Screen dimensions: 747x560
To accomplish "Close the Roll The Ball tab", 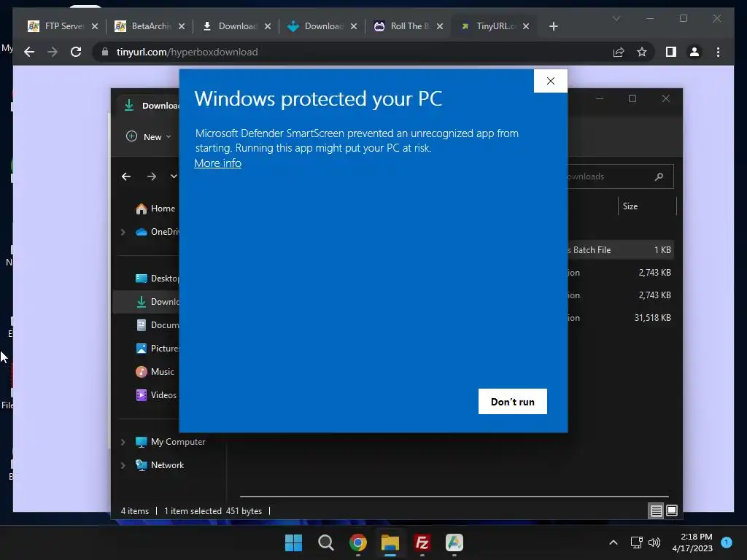I will pyautogui.click(x=440, y=26).
